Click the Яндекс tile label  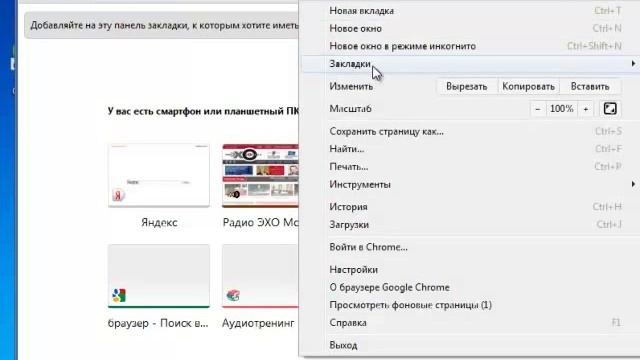(159, 222)
